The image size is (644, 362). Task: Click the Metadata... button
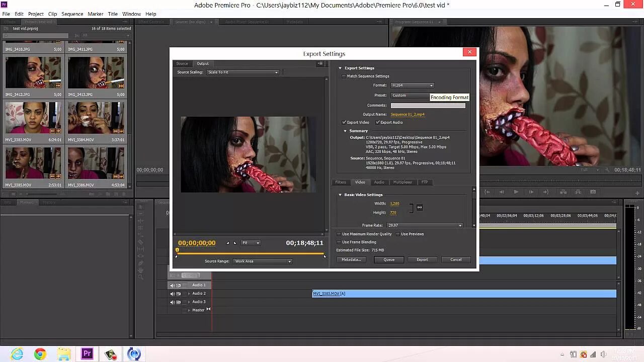tap(352, 260)
